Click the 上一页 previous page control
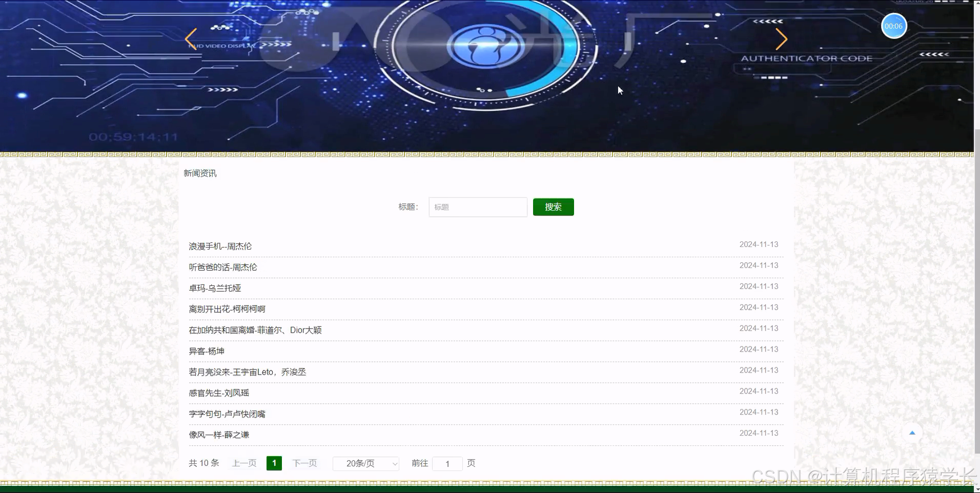Viewport: 980px width, 493px height. [x=243, y=463]
